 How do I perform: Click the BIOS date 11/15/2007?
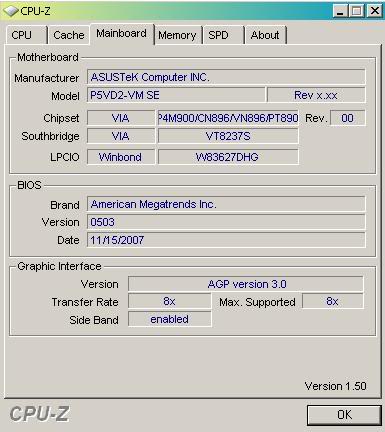point(226,240)
